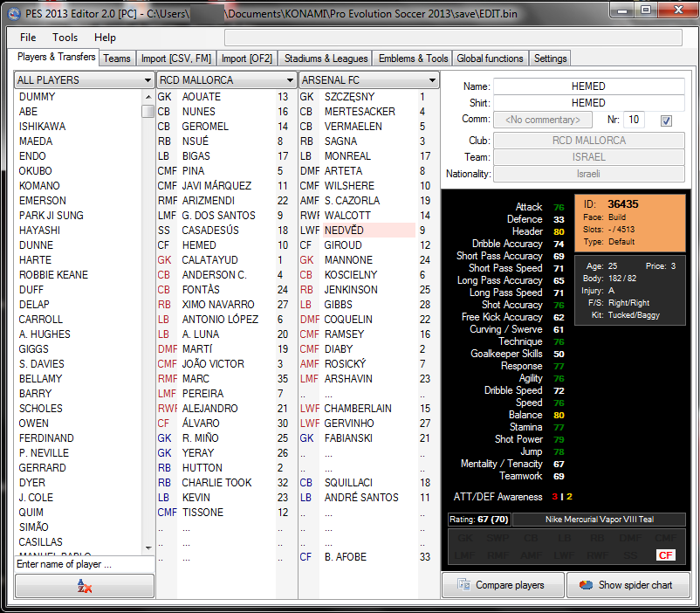Select FABIANSKI in the Arsenal list
The width and height of the screenshot is (700, 613).
click(348, 438)
